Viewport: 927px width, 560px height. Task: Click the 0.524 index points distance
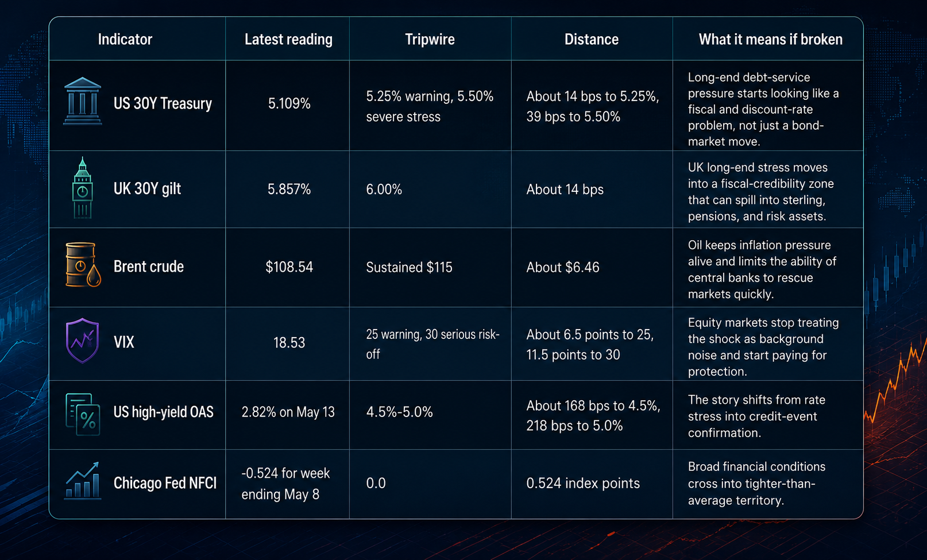(583, 483)
